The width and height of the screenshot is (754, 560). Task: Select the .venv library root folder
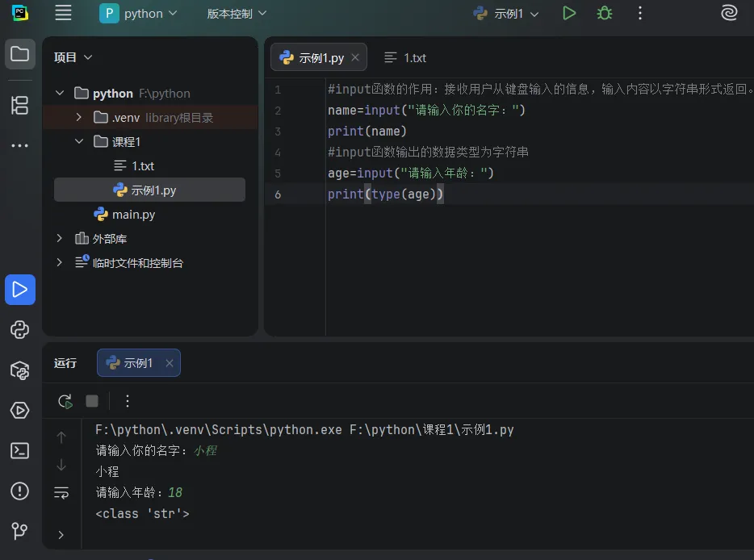(x=149, y=117)
